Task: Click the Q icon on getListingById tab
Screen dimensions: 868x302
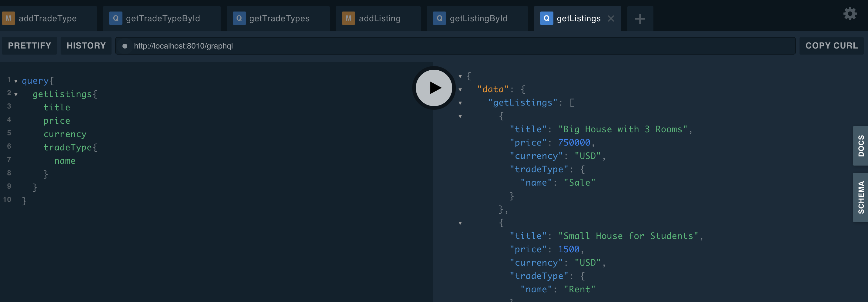Action: [439, 18]
